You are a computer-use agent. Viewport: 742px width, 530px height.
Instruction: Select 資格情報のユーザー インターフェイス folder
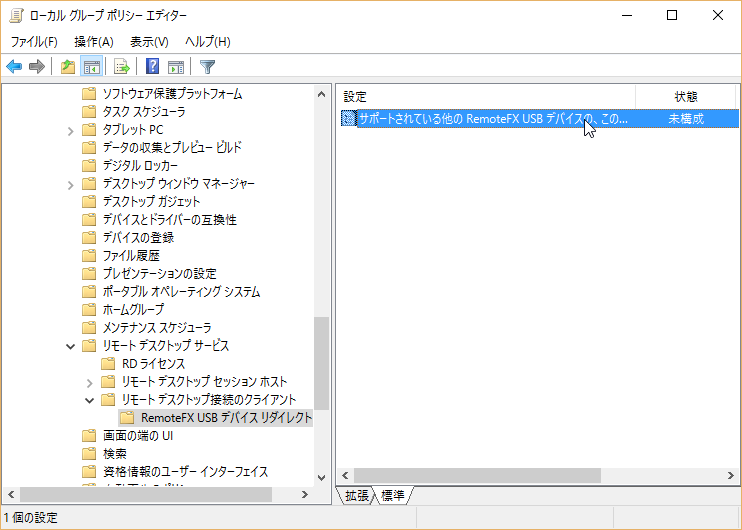click(186, 471)
